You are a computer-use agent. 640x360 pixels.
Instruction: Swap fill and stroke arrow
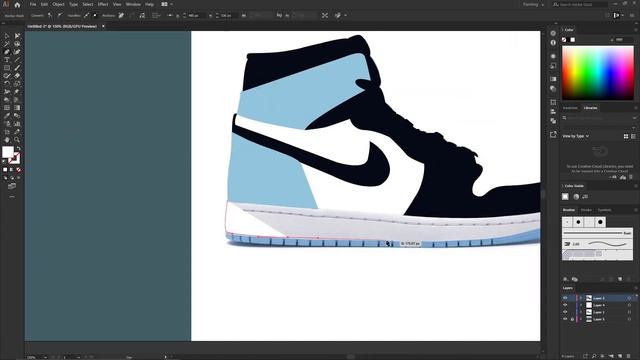tap(18, 149)
